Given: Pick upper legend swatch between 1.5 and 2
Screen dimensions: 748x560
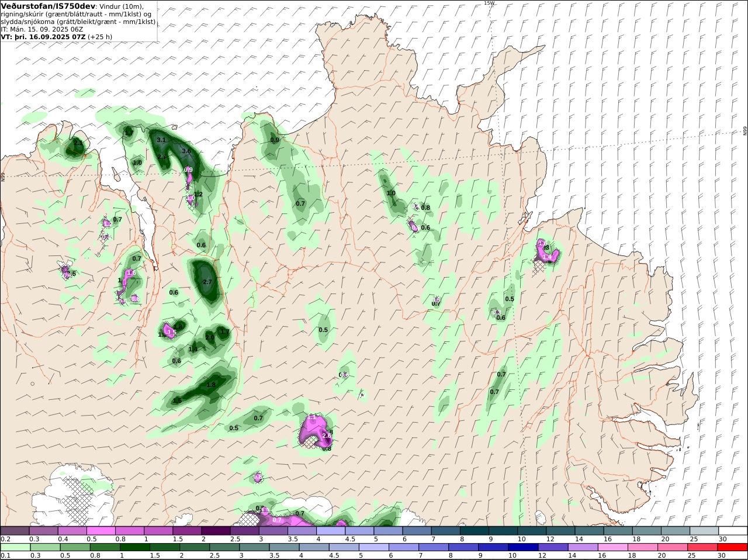Looking at the screenshot, I should (x=187, y=530).
